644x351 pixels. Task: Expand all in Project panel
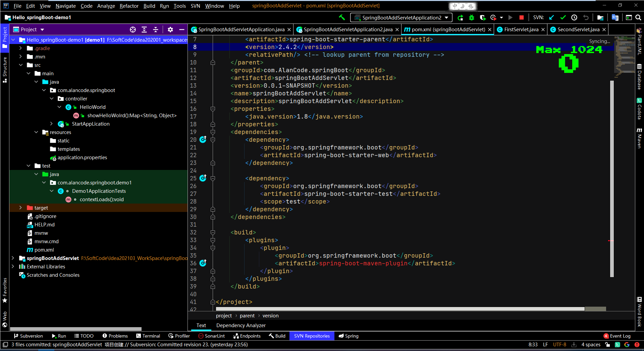[x=144, y=30]
